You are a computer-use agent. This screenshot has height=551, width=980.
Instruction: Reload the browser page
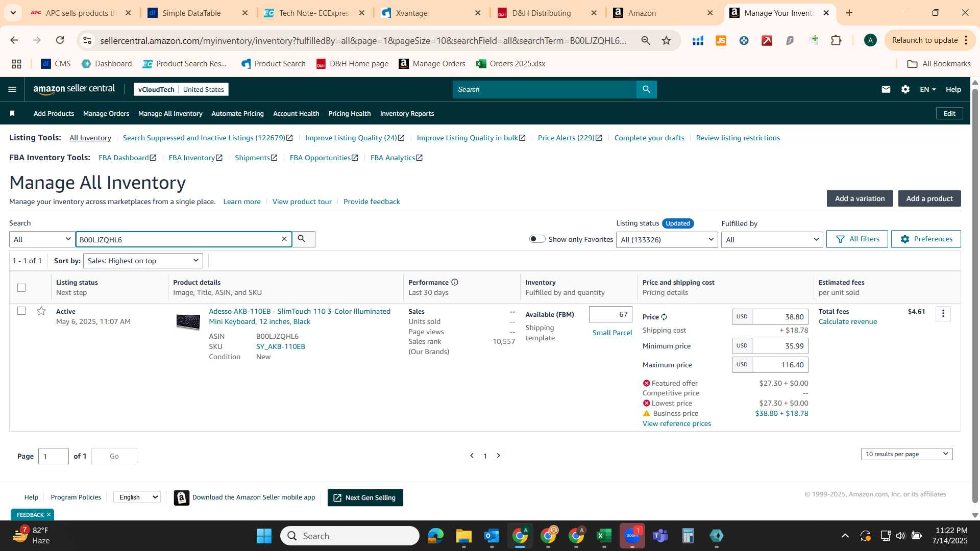coord(60,40)
